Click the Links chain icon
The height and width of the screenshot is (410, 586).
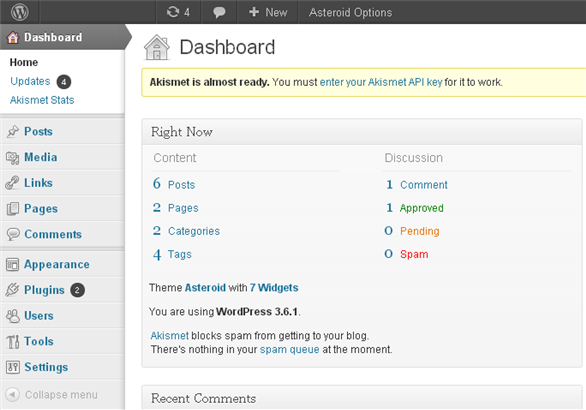point(12,183)
